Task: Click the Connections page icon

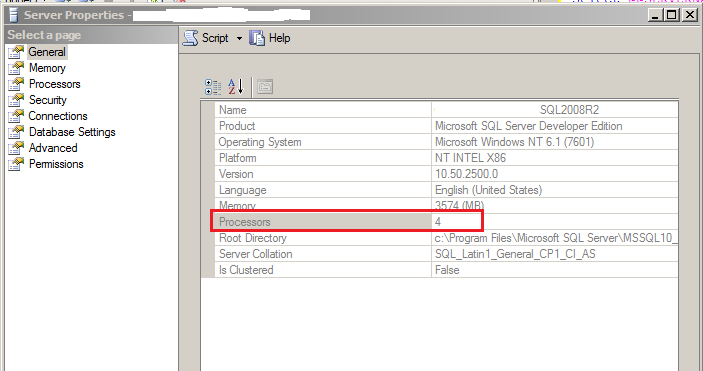Action: 16,116
